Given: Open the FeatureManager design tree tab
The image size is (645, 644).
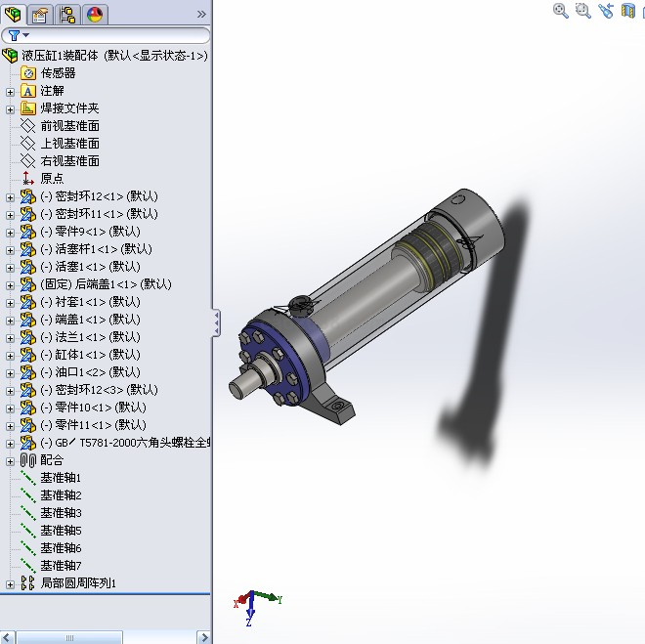Looking at the screenshot, I should (x=14, y=14).
